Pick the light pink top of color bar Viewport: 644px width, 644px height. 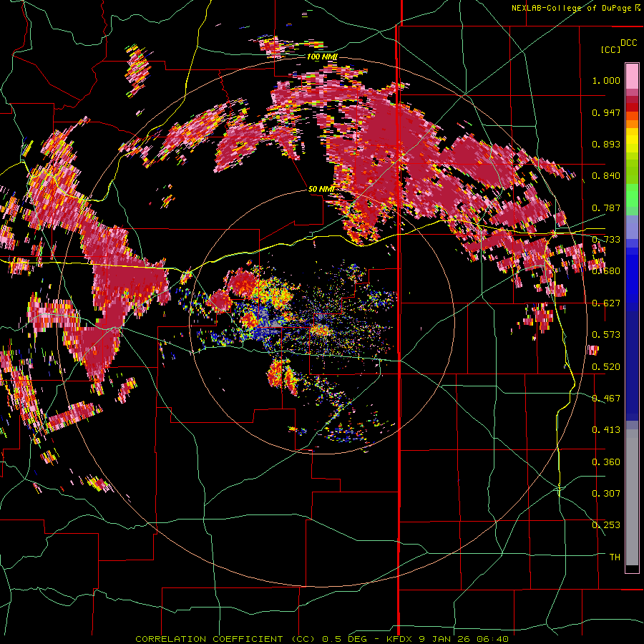632,76
